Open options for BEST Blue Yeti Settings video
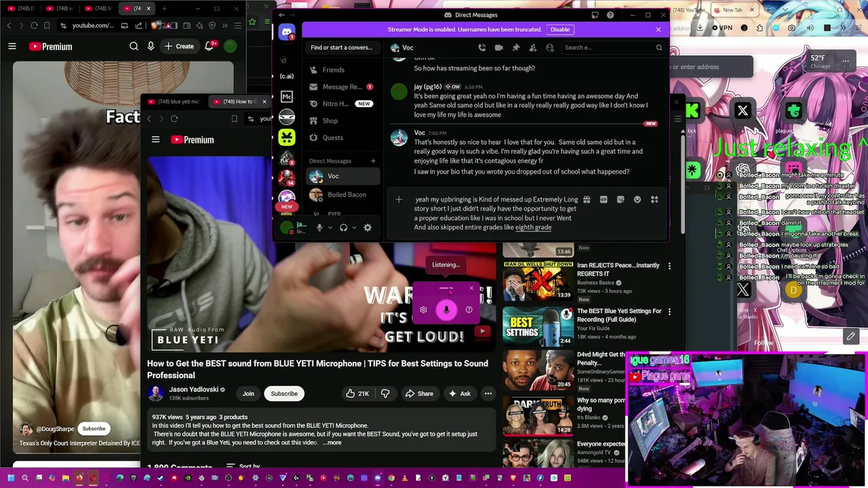Screen dimensions: 868x488 [x=669, y=312]
